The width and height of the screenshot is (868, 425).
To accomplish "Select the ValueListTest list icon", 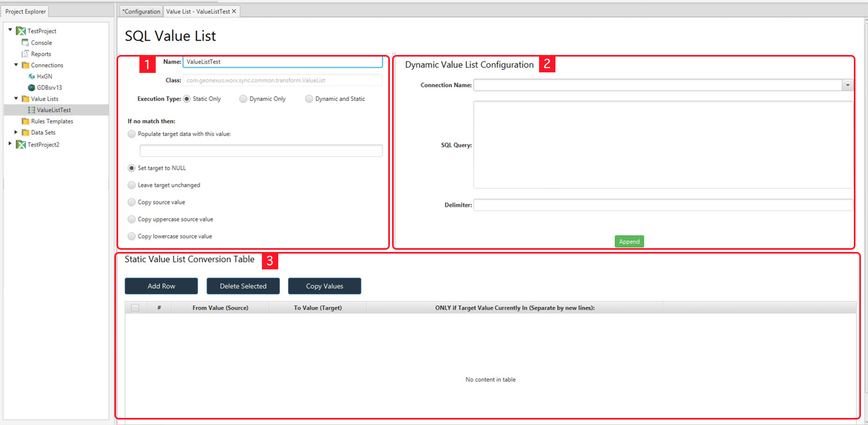I will [32, 110].
